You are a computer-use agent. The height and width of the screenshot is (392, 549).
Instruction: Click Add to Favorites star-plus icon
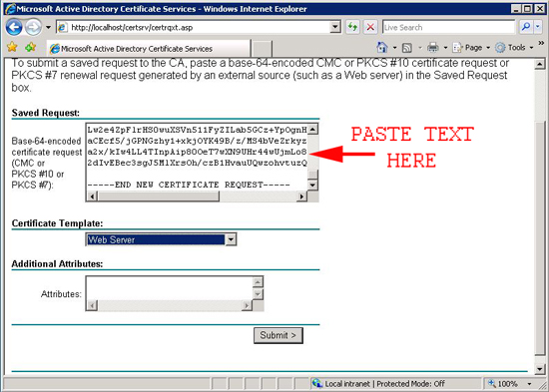coord(31,47)
